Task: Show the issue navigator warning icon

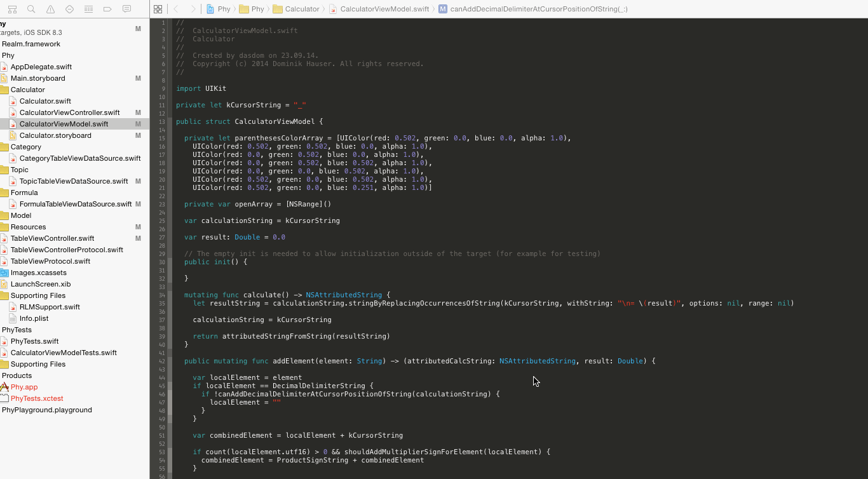Action: pyautogui.click(x=50, y=9)
